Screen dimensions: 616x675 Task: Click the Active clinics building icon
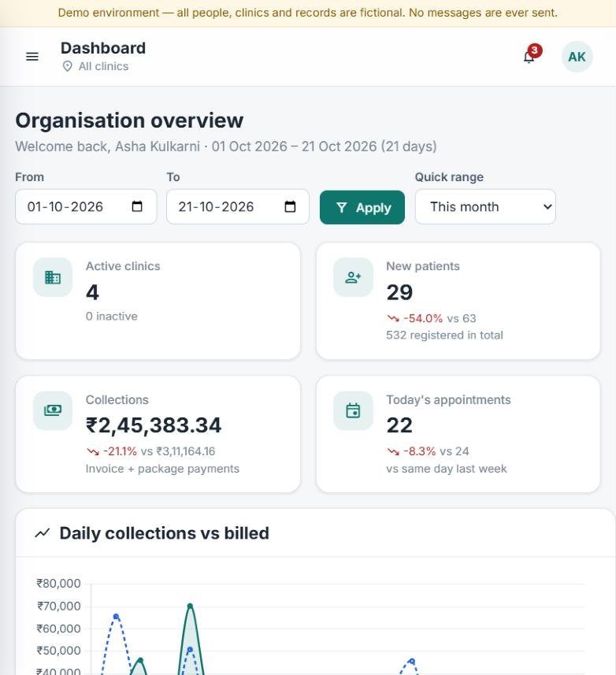click(53, 277)
